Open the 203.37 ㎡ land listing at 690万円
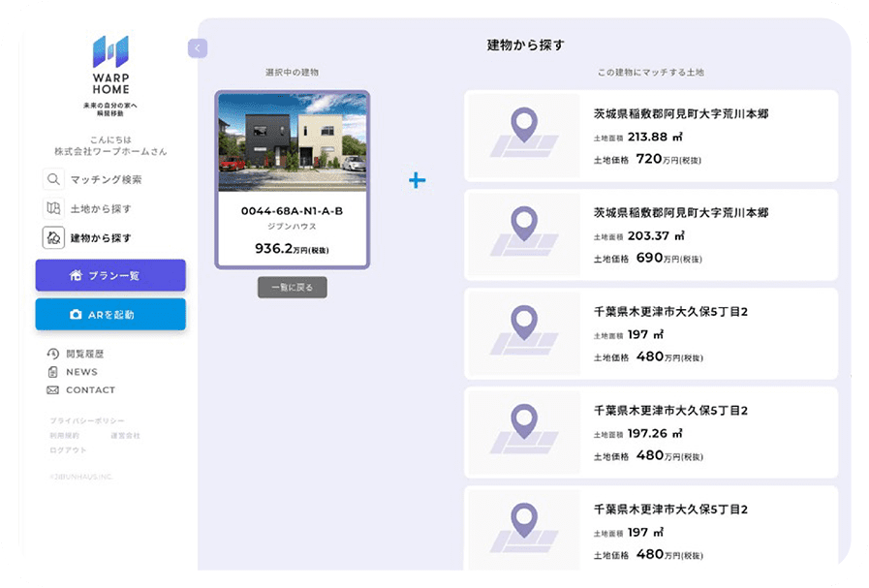 click(651, 235)
